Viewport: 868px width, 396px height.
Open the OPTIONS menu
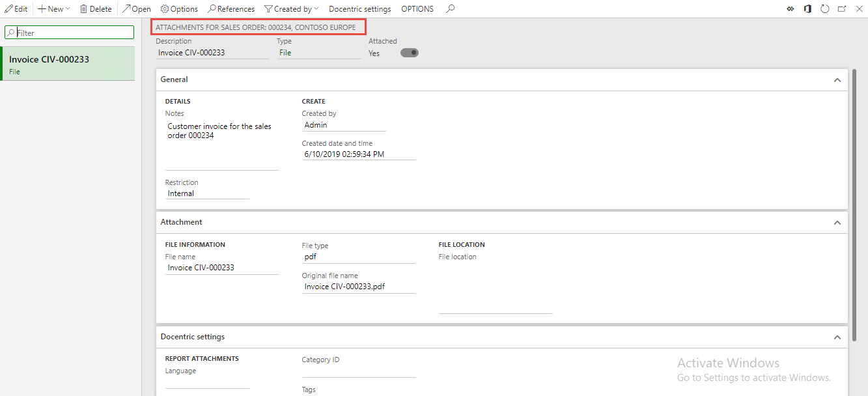417,8
